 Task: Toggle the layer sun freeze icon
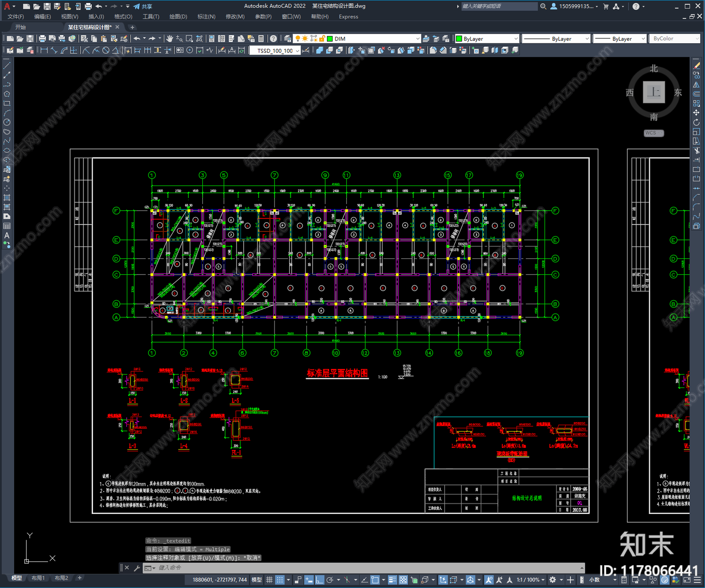click(x=305, y=39)
